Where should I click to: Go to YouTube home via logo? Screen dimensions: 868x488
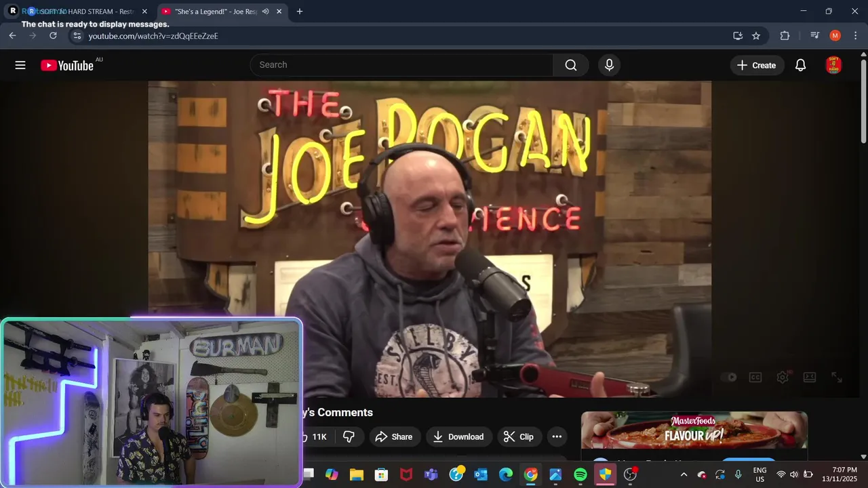(x=66, y=65)
